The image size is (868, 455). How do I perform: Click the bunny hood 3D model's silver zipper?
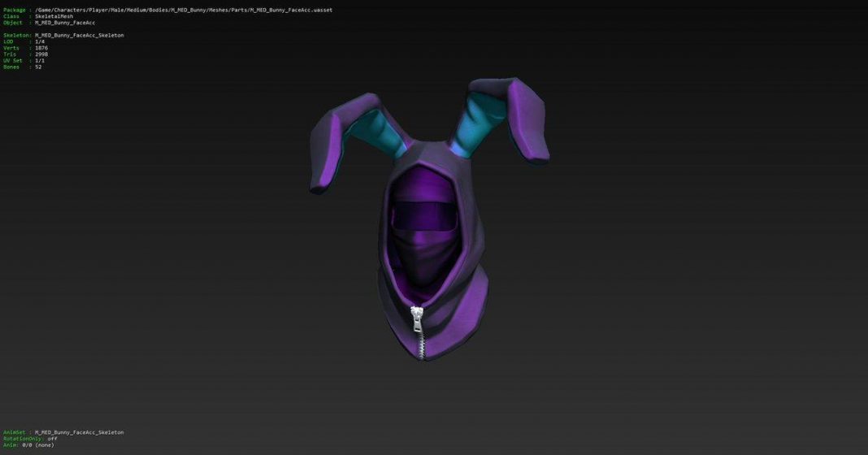click(419, 332)
